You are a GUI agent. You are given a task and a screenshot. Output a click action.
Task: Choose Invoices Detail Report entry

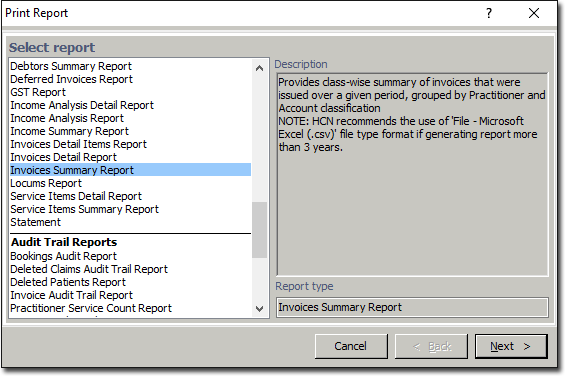pos(63,157)
